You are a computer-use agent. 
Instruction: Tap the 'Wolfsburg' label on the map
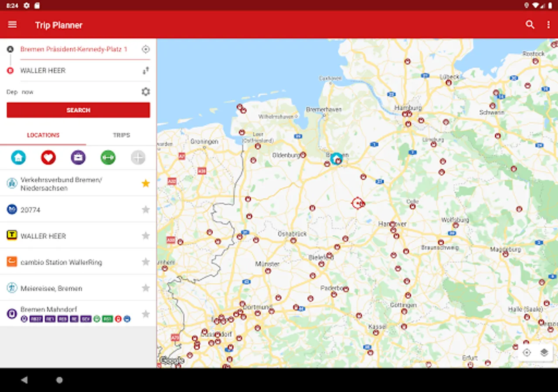(455, 220)
